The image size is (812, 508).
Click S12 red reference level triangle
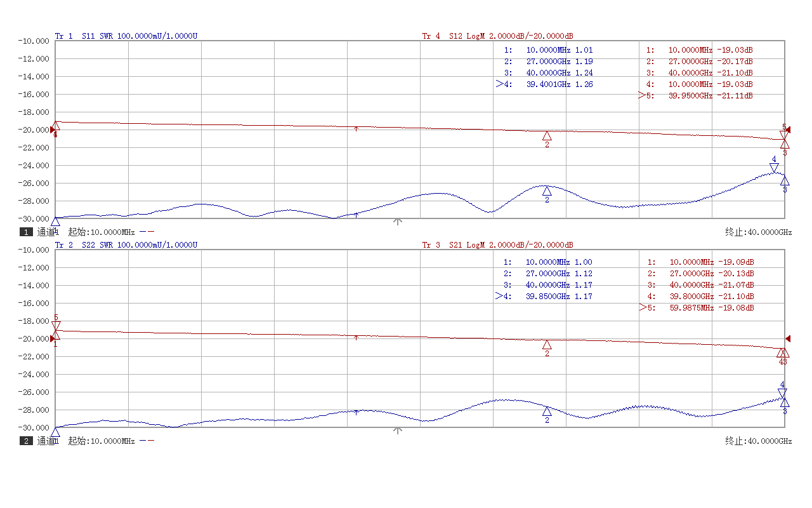coord(788,130)
